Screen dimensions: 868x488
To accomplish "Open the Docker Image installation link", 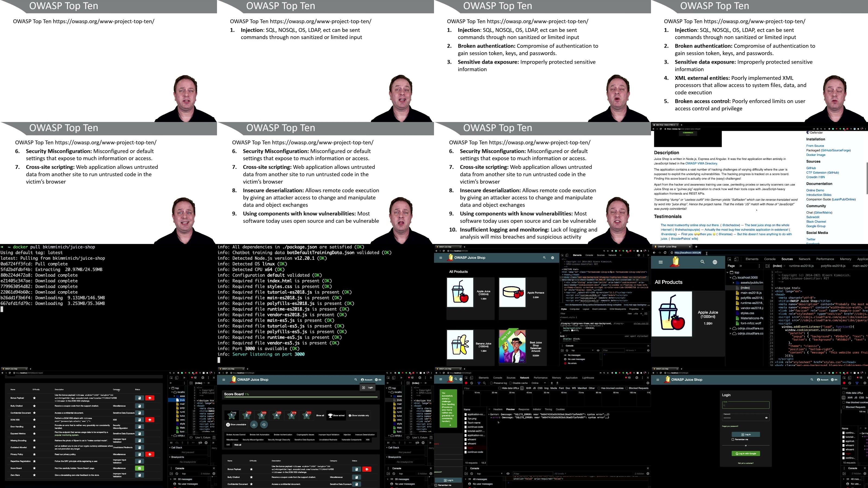I will coord(815,155).
